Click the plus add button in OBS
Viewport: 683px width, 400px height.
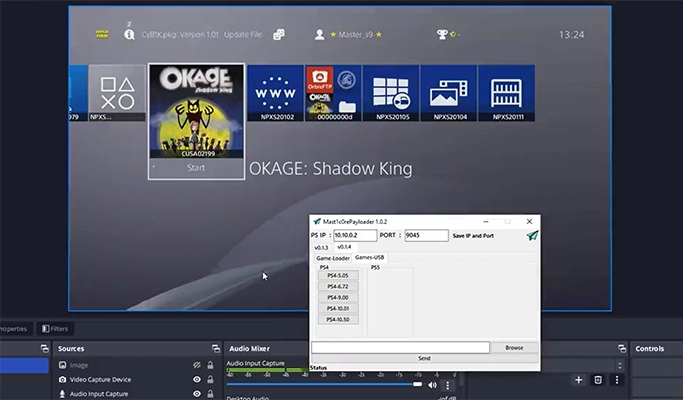pos(578,380)
